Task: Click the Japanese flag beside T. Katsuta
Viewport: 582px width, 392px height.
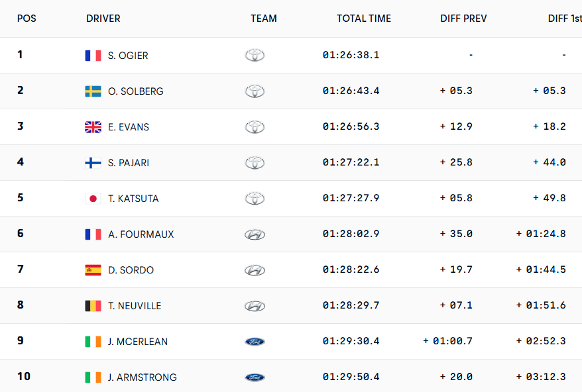Action: click(93, 199)
